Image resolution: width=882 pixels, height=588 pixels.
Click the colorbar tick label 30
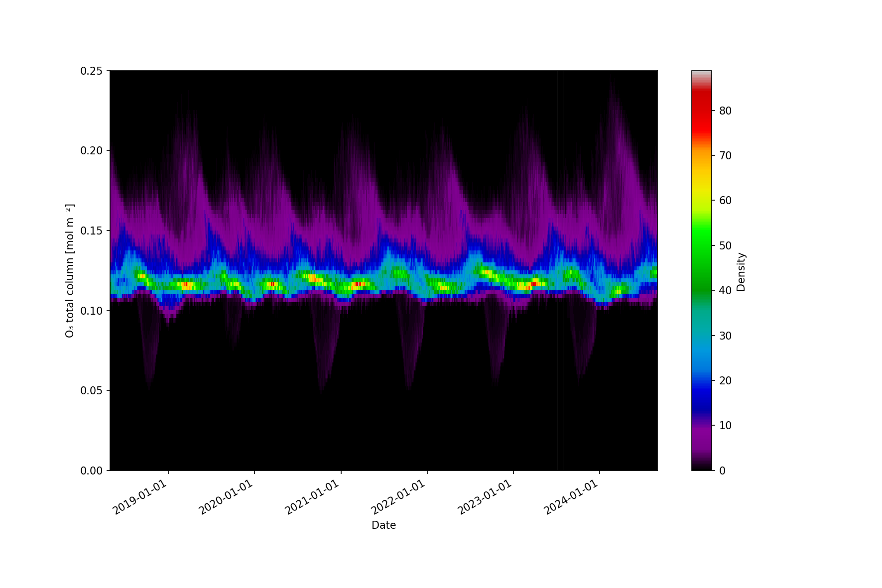click(725, 336)
